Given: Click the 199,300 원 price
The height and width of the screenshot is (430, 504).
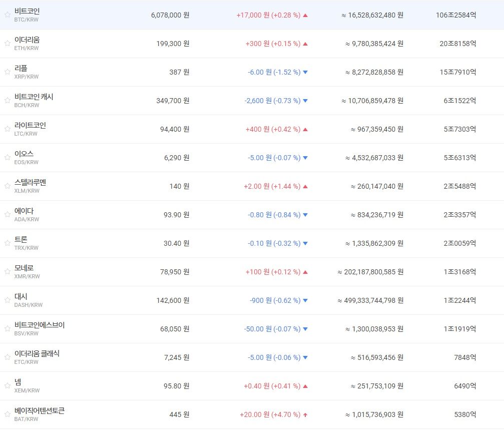Looking at the screenshot, I should point(173,44).
